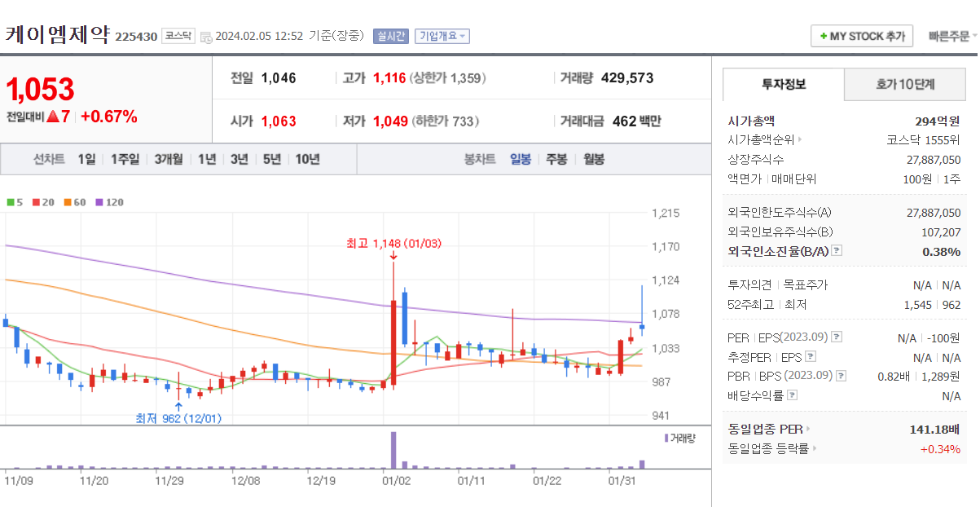This screenshot has height=507, width=980.
Task: Click the orange 60-day moving average legend
Action: [74, 202]
